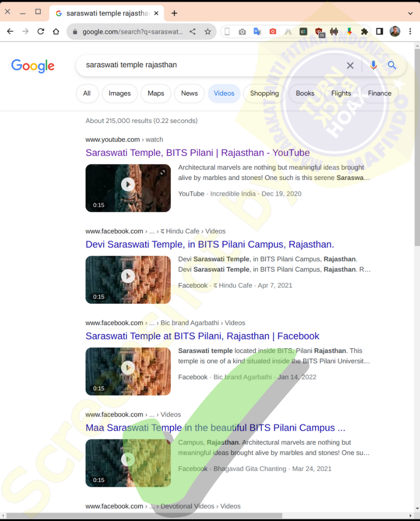Toggle the browser side panel icon
420x521 pixels.
[379, 31]
